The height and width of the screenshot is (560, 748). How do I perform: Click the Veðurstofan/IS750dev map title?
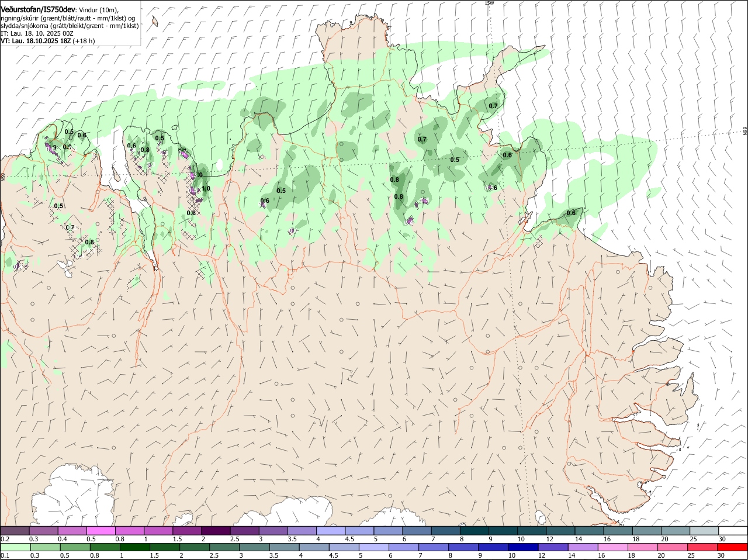(x=38, y=10)
